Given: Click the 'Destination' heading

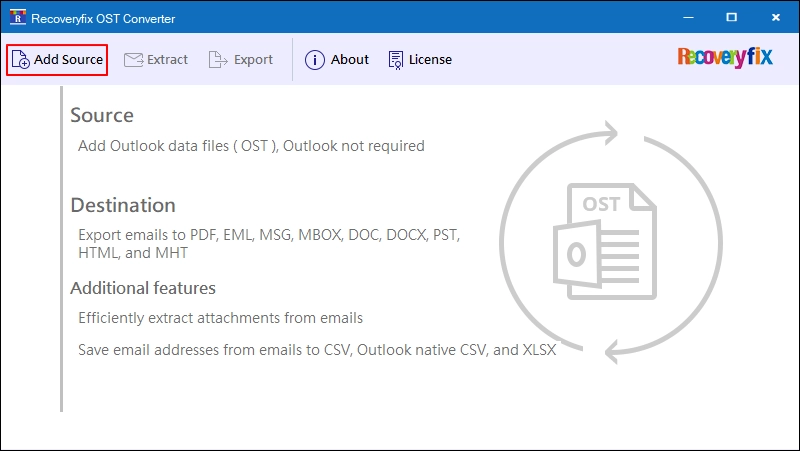Looking at the screenshot, I should [x=123, y=205].
